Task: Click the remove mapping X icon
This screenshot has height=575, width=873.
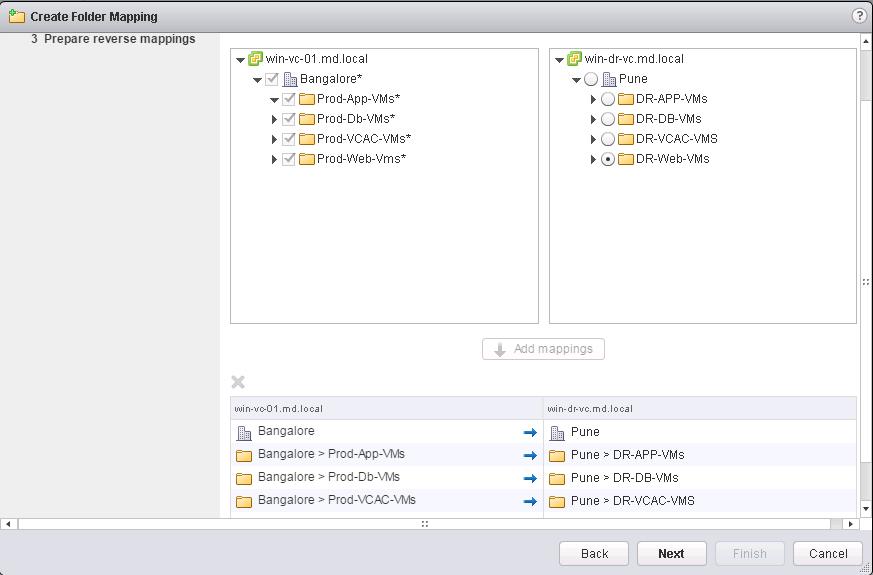Action: point(238,382)
